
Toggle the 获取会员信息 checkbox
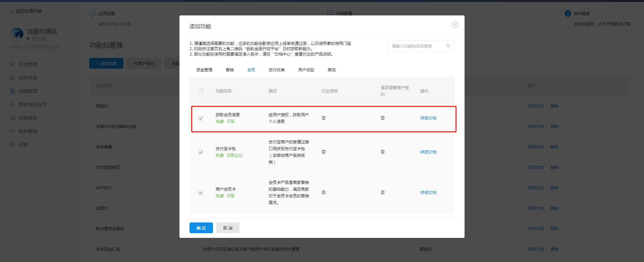pyautogui.click(x=201, y=118)
